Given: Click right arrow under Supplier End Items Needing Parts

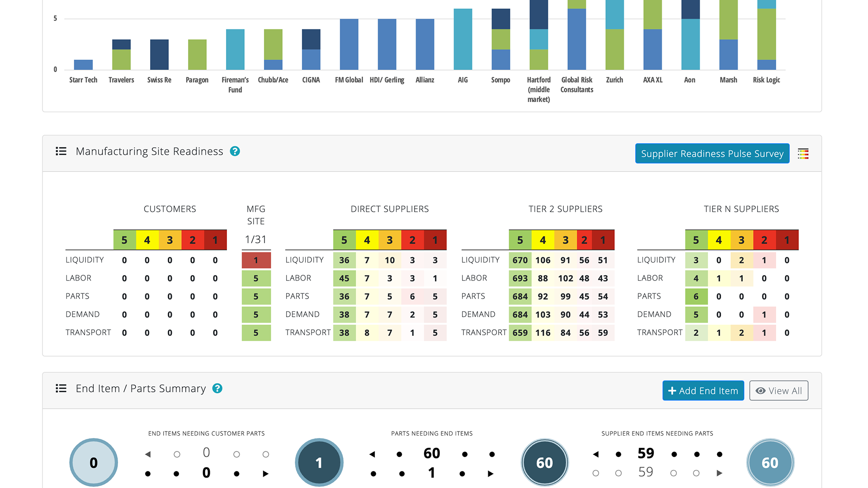Looking at the screenshot, I should pos(719,473).
